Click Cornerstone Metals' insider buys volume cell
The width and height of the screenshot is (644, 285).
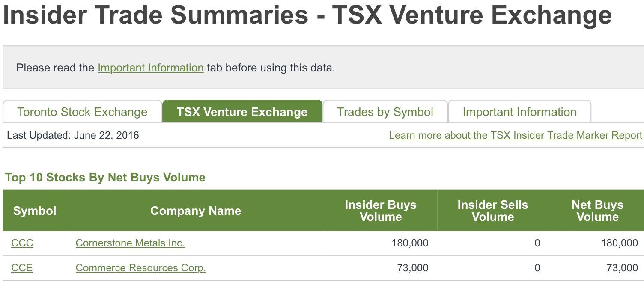tap(410, 243)
